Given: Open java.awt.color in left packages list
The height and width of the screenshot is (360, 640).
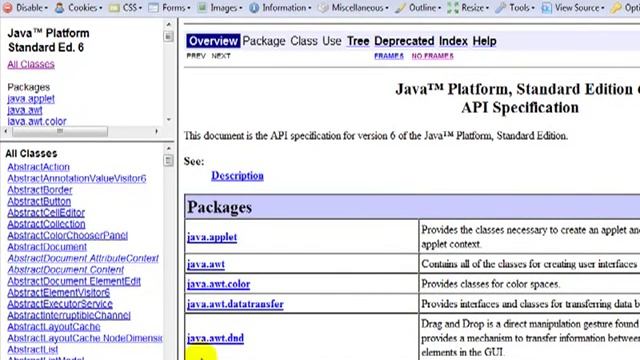Looking at the screenshot, I should 37,121.
